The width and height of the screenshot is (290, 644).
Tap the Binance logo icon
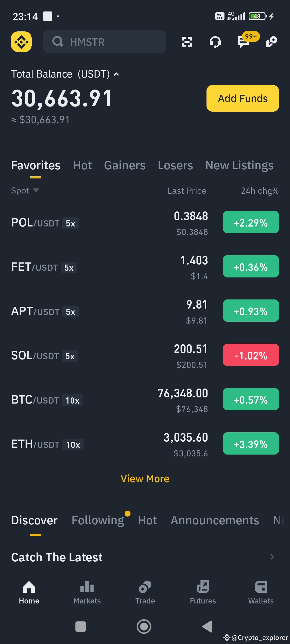coord(21,42)
